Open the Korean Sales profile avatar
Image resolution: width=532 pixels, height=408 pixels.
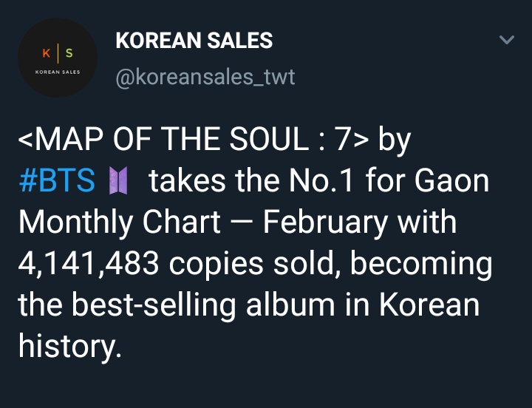pyautogui.click(x=58, y=58)
